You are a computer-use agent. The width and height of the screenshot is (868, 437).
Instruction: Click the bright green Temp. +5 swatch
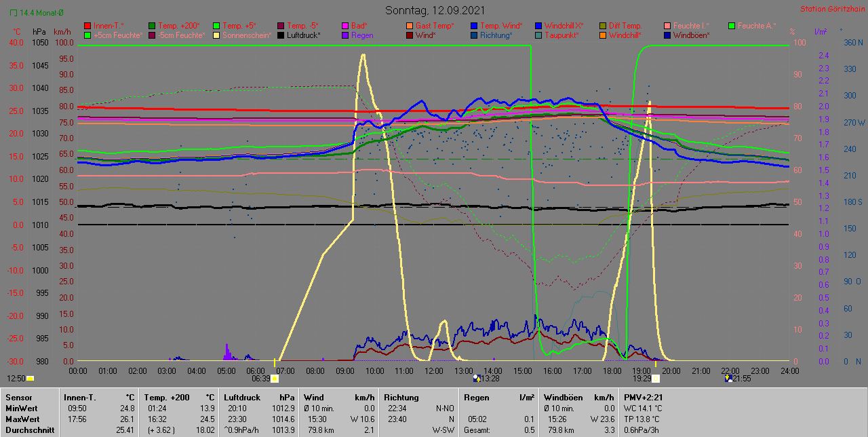click(x=216, y=25)
